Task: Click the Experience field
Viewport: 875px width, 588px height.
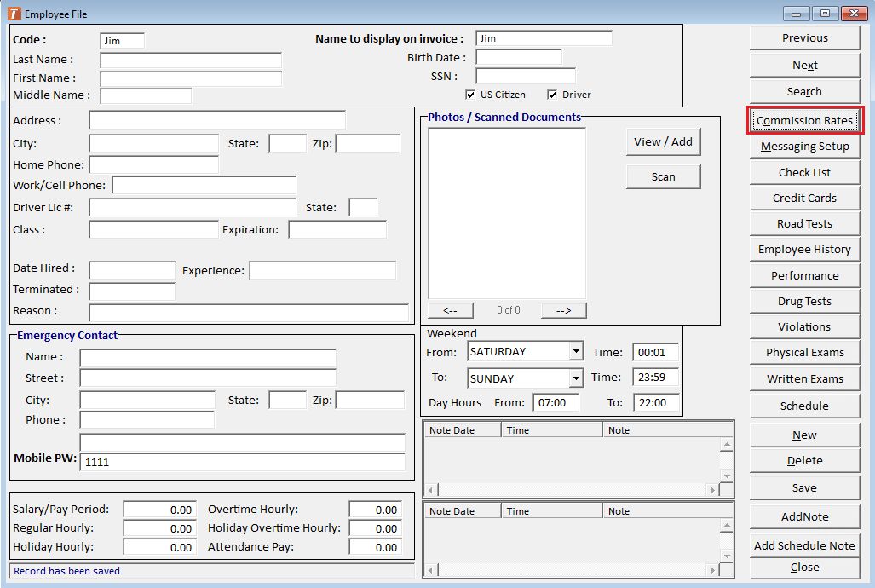Action: point(323,270)
